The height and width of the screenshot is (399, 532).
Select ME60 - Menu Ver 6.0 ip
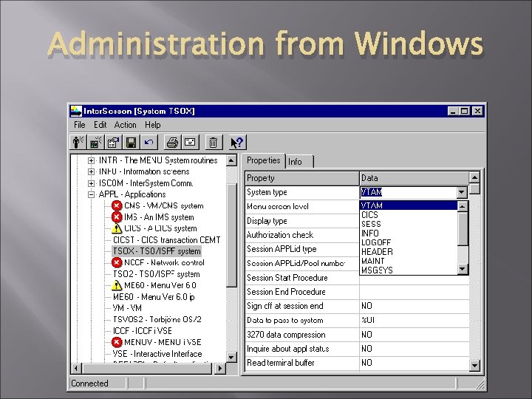coord(154,297)
